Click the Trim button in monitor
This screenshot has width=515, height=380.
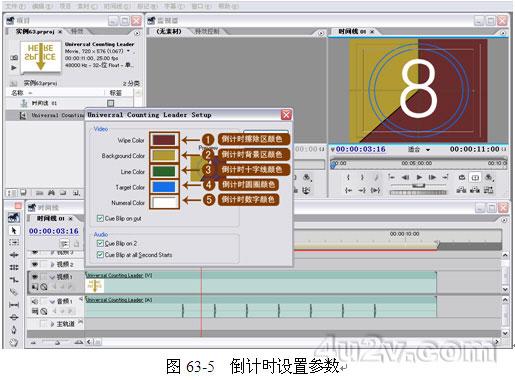click(488, 190)
